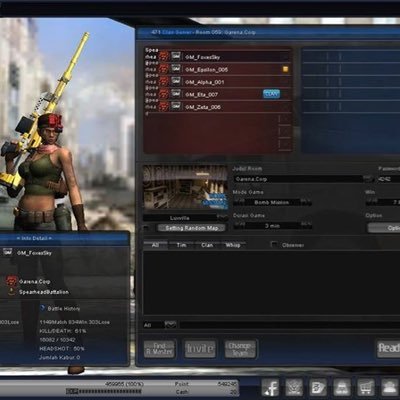
Task: Switch to the All chat tab
Action: 155,245
